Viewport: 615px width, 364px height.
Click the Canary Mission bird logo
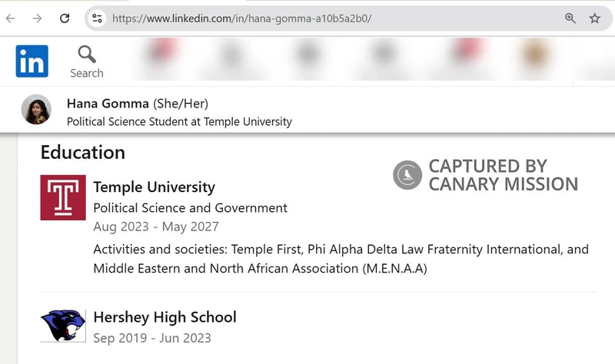[x=407, y=175]
